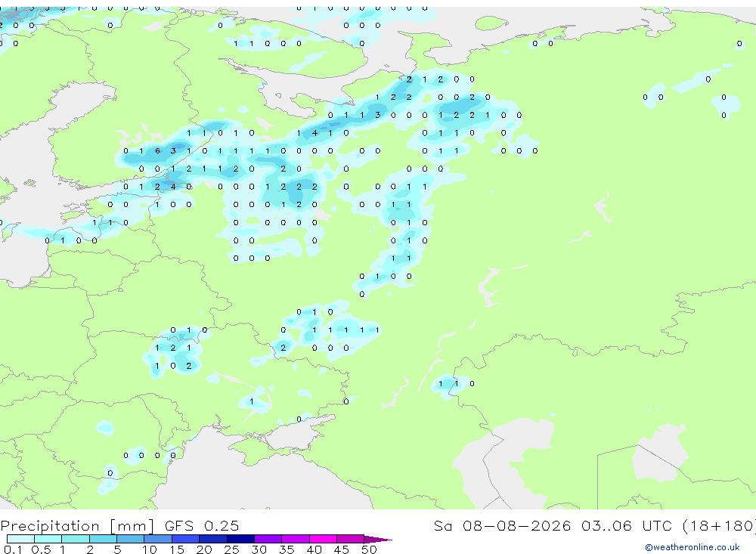Screen dimensions: 756x554
Task: Click the over-50 arrow tip of legend
Action: (379, 540)
